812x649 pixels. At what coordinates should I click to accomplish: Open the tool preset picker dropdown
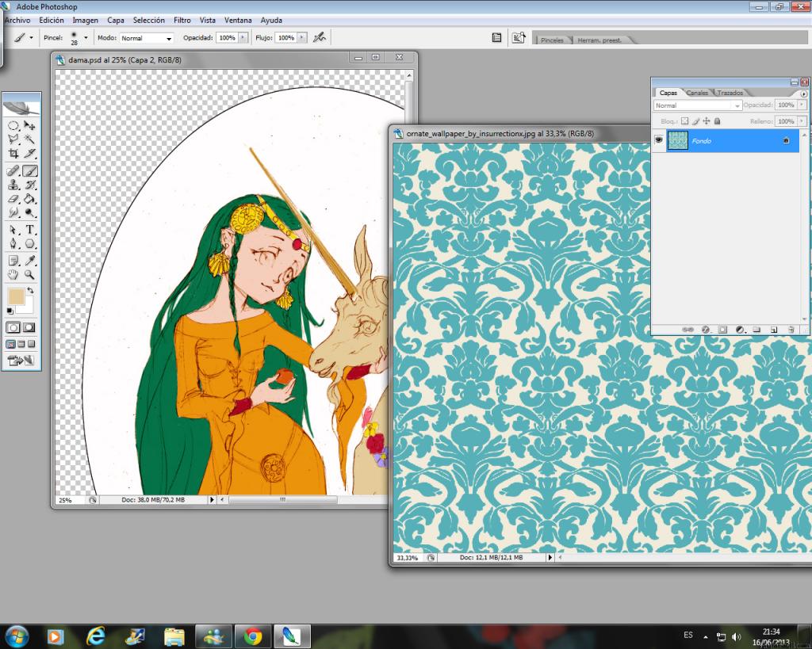31,38
